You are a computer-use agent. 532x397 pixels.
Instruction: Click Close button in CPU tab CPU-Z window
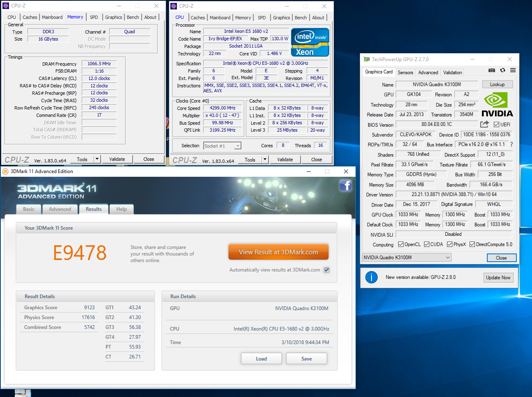(316, 160)
